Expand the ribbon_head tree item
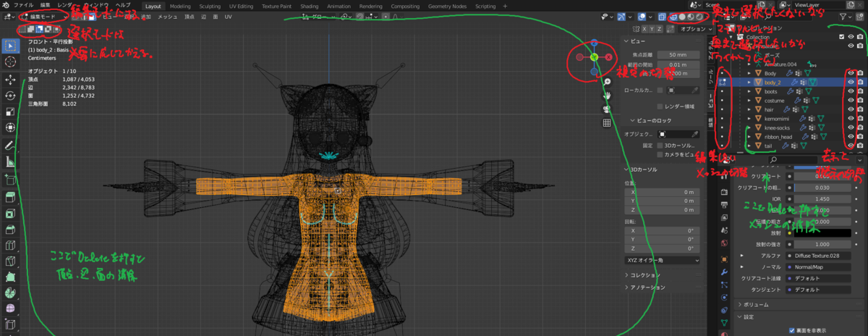Screen dimensions: 868x336 tap(749, 137)
